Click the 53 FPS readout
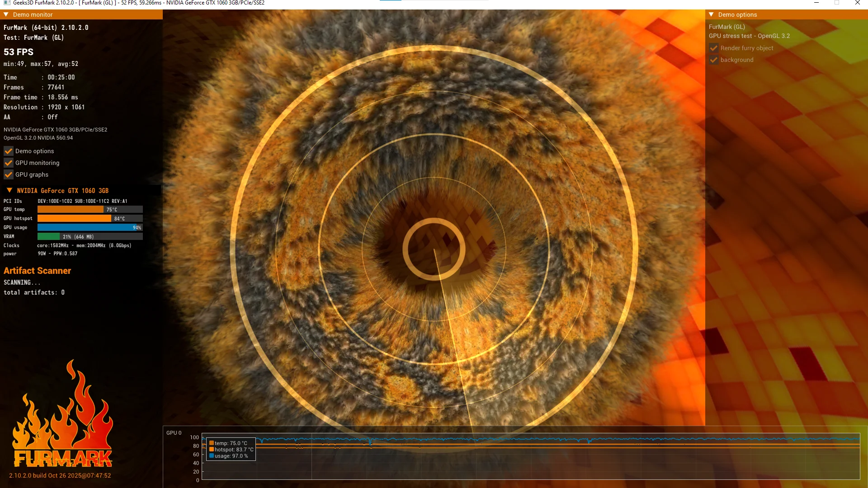 tap(19, 52)
